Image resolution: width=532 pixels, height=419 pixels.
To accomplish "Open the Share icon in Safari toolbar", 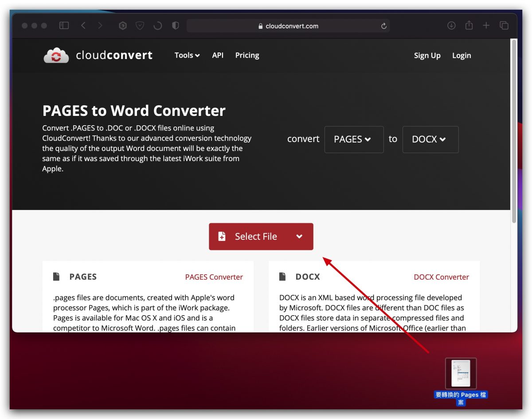I will tap(469, 25).
